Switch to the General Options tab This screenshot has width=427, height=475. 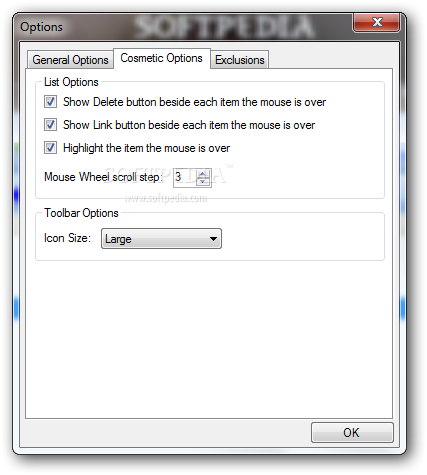70,60
